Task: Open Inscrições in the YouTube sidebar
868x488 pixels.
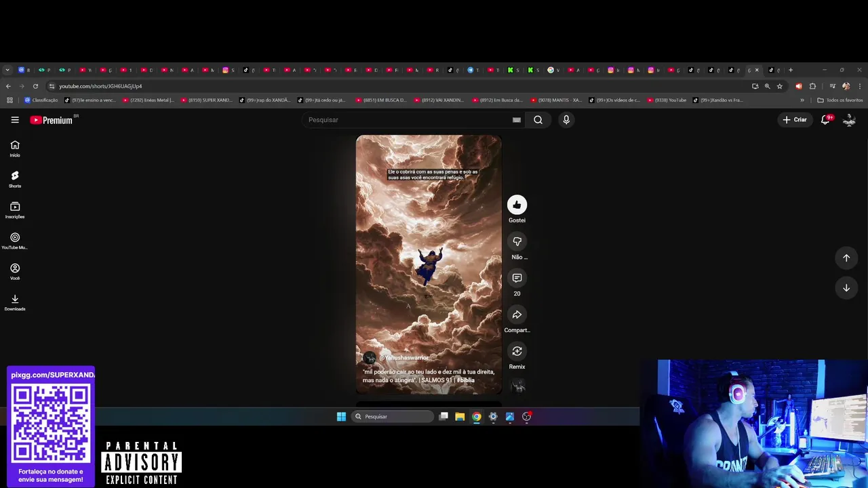Action: 15,210
